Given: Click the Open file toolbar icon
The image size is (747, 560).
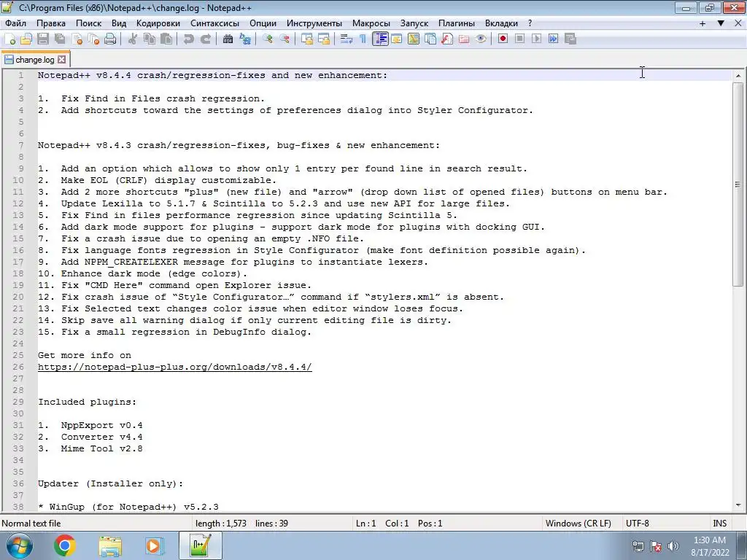Looking at the screenshot, I should pyautogui.click(x=26, y=39).
